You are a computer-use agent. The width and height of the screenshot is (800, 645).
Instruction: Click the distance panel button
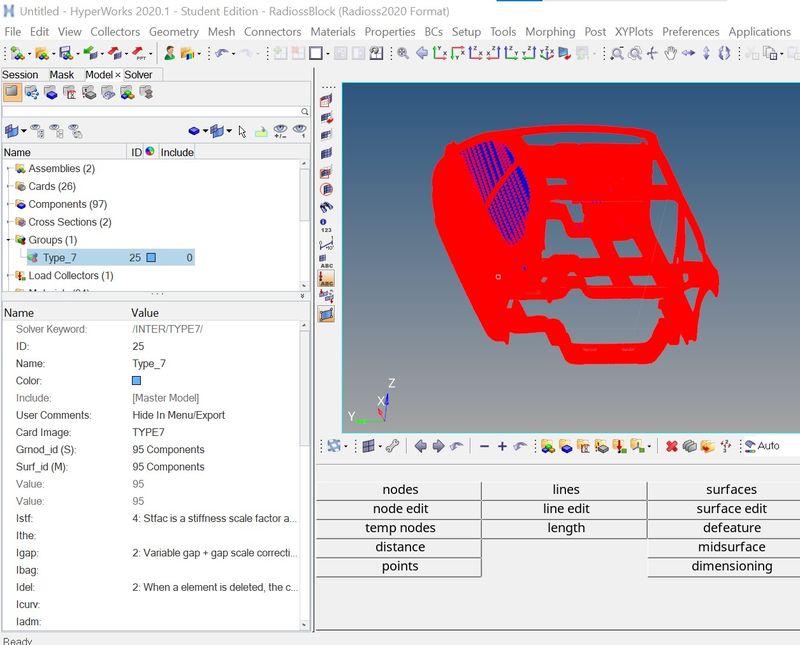pos(399,547)
